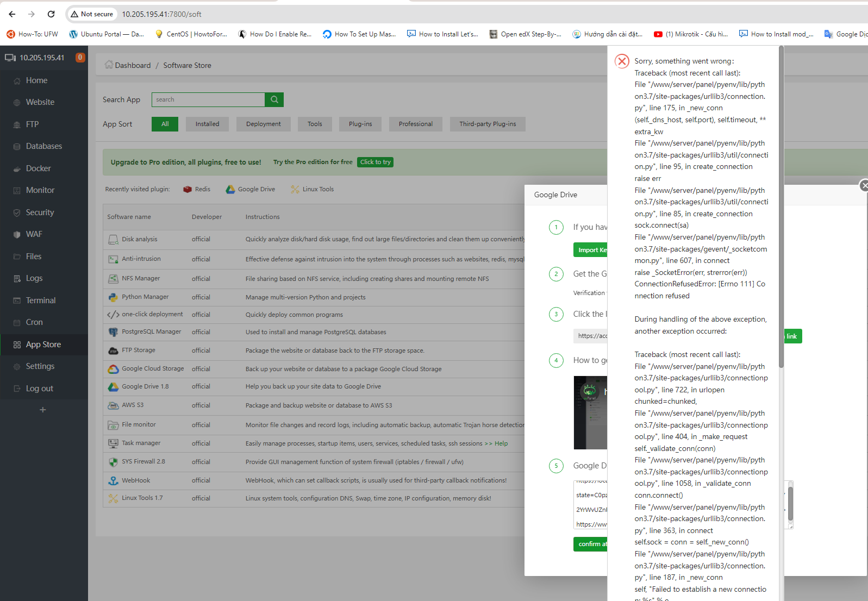Image resolution: width=868 pixels, height=601 pixels.
Task: Click the tutorial video thumbnail in Google Drive dialog
Action: pos(591,412)
